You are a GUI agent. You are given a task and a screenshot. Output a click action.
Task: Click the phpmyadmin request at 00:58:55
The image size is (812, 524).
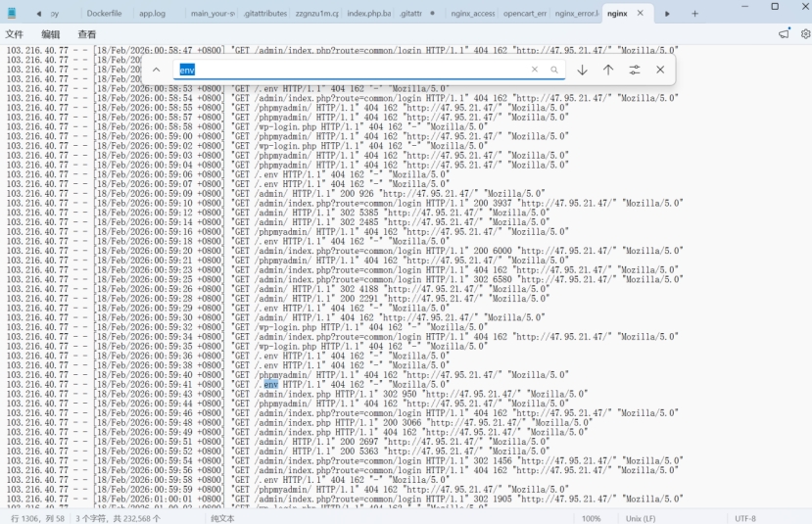(x=287, y=108)
